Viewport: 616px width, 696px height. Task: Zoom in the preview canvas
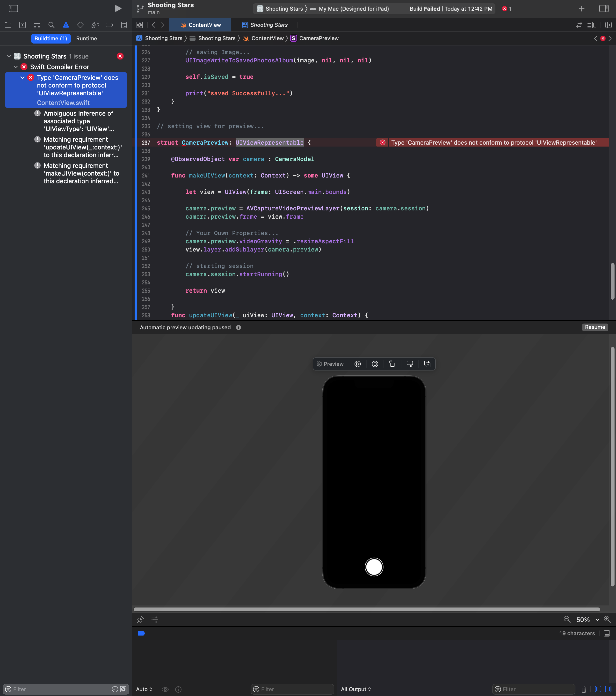(x=607, y=619)
